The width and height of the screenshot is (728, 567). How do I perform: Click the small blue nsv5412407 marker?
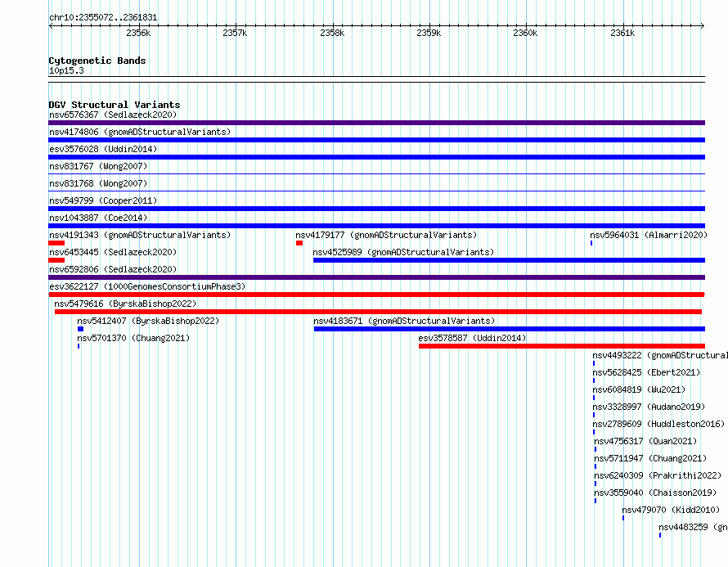[81, 329]
